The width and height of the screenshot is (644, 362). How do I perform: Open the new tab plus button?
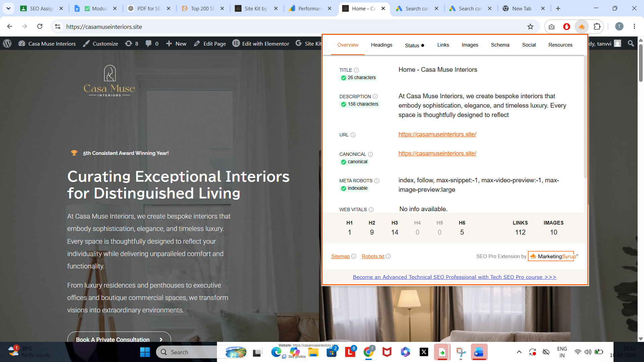558,8
